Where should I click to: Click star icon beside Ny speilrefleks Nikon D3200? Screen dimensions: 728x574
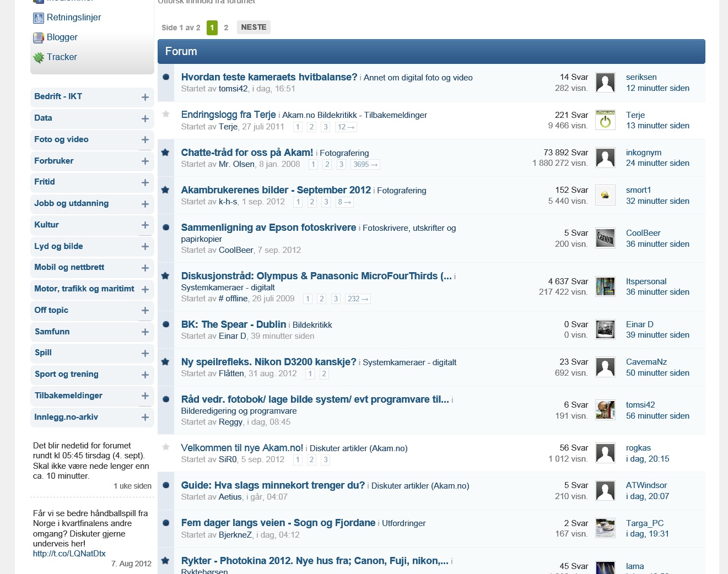click(165, 361)
